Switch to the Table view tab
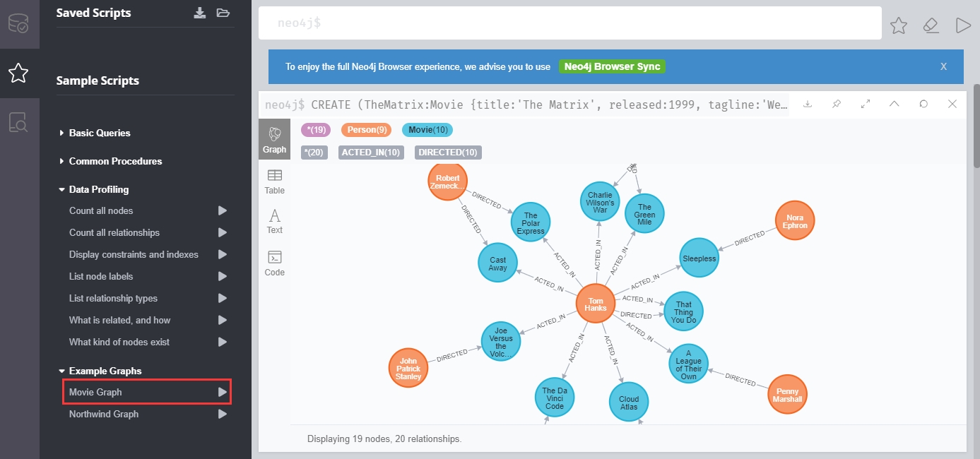Screen dimensions: 980x459 point(274,181)
